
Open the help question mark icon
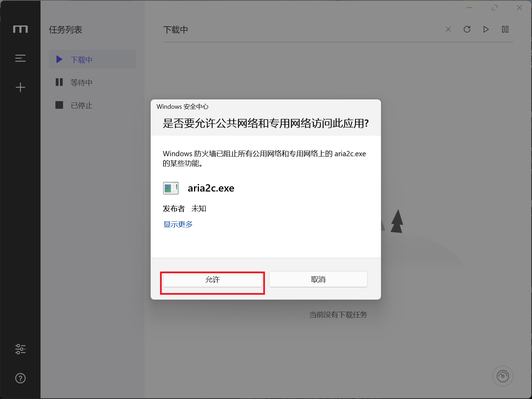pos(20,378)
